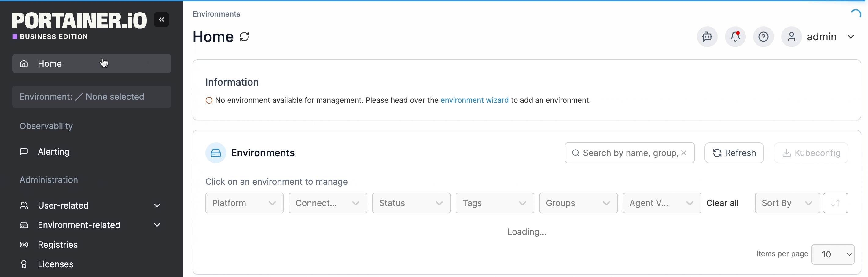Open the help question mark icon
The height and width of the screenshot is (277, 868).
click(x=763, y=37)
